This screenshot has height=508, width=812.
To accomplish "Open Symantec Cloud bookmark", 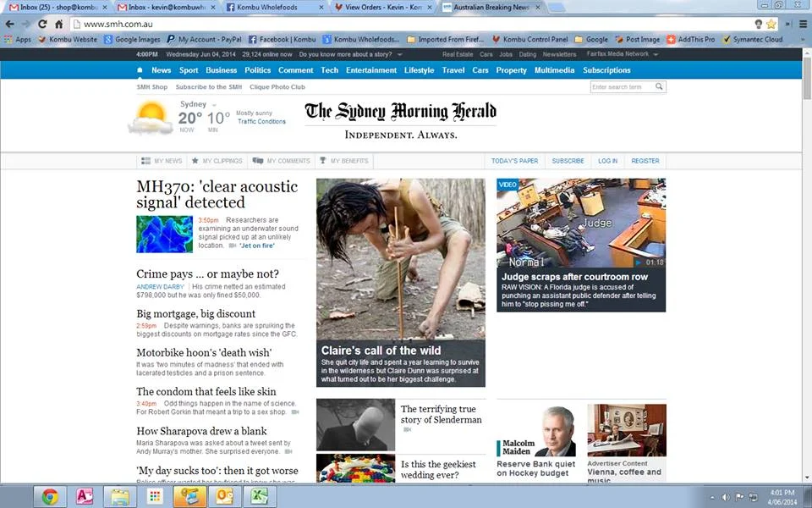I will point(753,39).
